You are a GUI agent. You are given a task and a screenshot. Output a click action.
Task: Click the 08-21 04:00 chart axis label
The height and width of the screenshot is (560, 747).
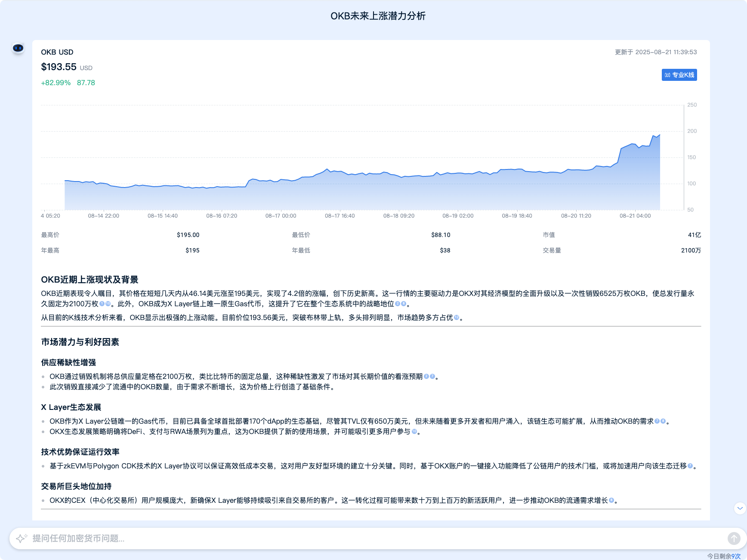[635, 216]
